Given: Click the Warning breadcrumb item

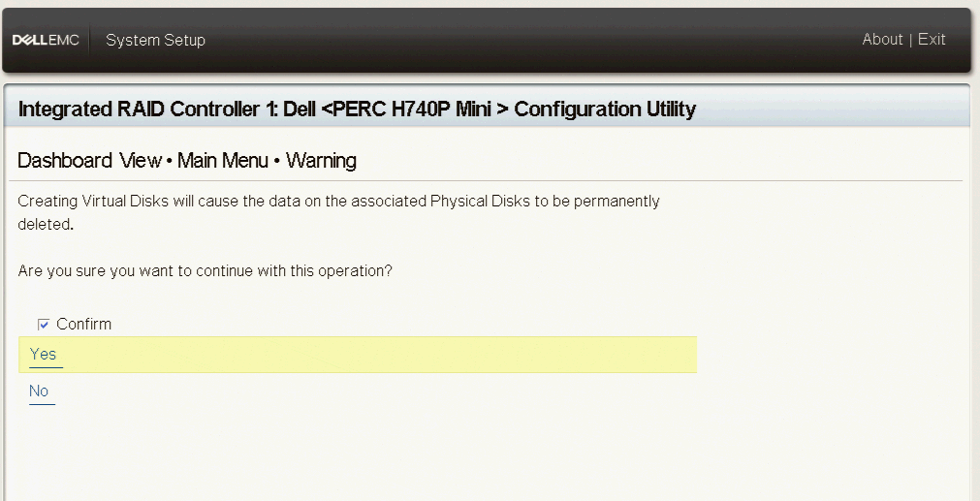Looking at the screenshot, I should (322, 160).
